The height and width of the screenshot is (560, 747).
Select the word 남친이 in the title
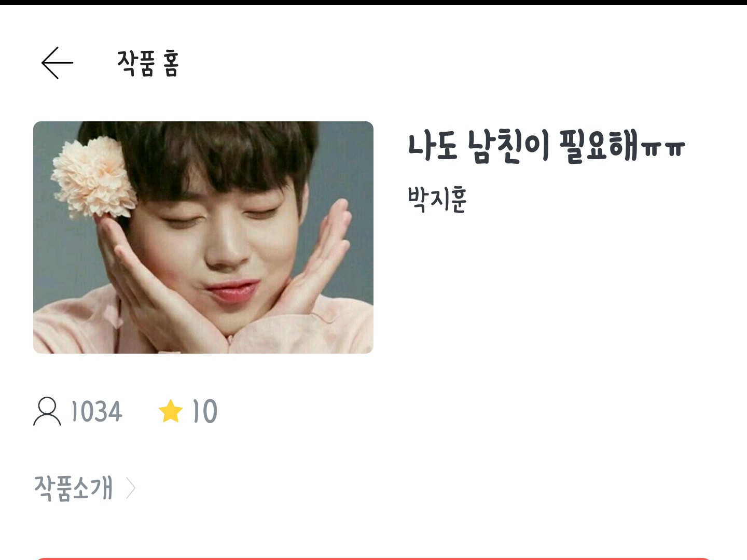coord(508,146)
